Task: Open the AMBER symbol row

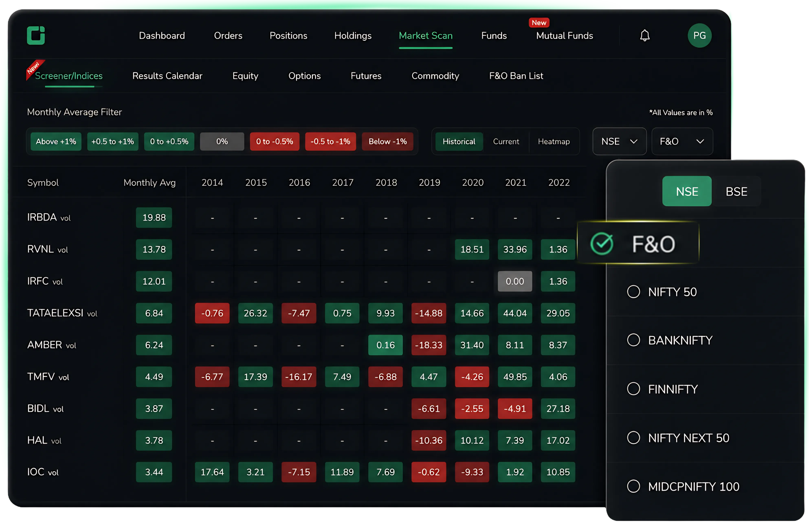Action: coord(51,345)
